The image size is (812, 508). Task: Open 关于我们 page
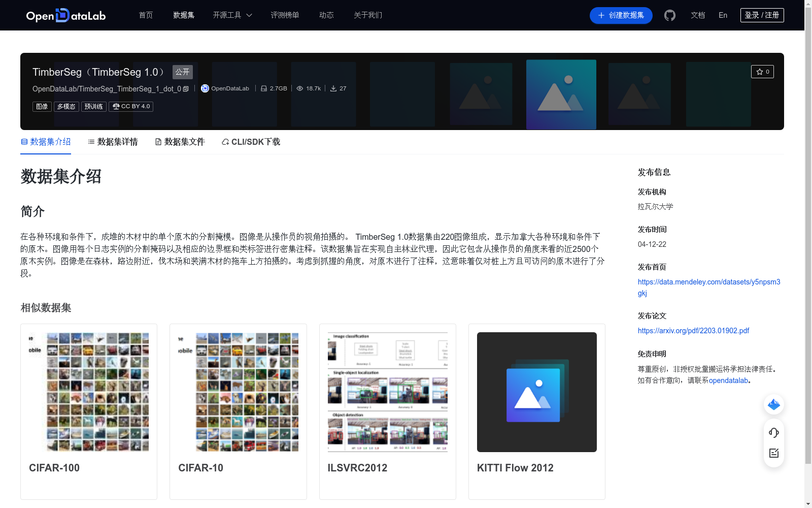pyautogui.click(x=368, y=15)
